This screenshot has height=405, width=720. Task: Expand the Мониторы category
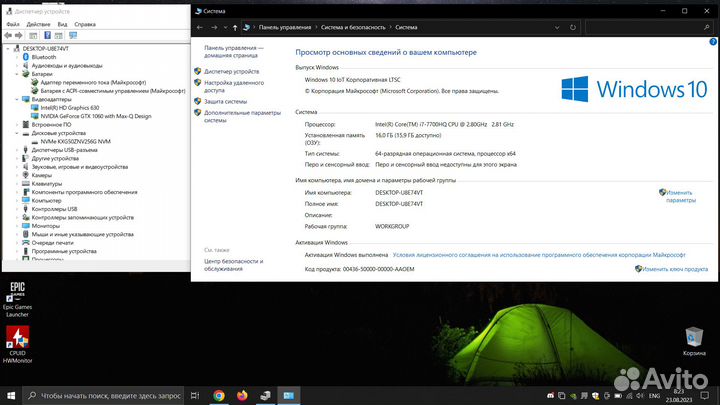point(17,226)
